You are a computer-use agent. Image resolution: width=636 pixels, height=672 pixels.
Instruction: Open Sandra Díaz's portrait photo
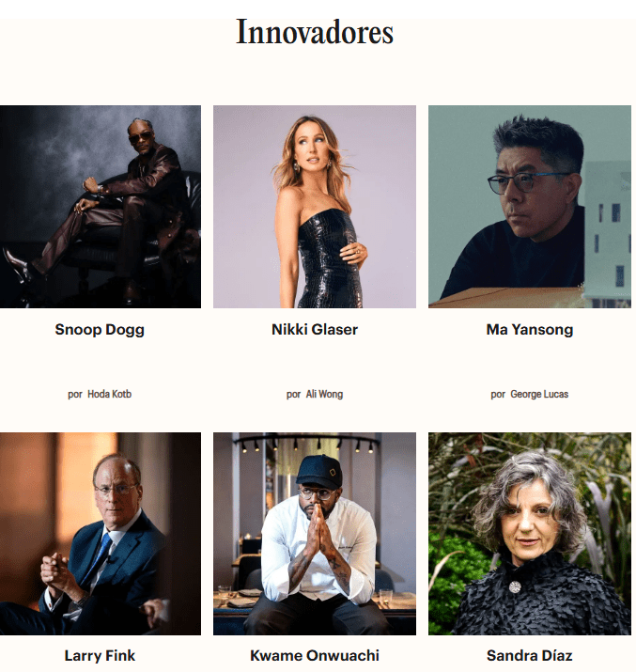point(529,534)
